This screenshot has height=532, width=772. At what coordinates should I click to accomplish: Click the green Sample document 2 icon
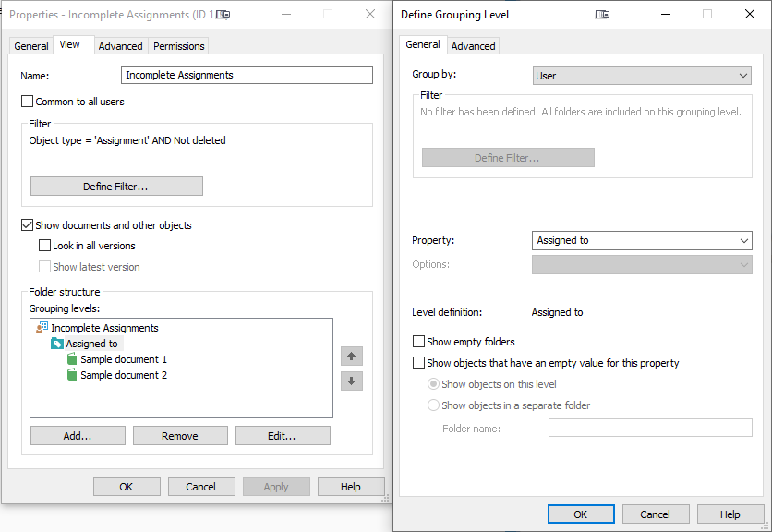(x=72, y=375)
